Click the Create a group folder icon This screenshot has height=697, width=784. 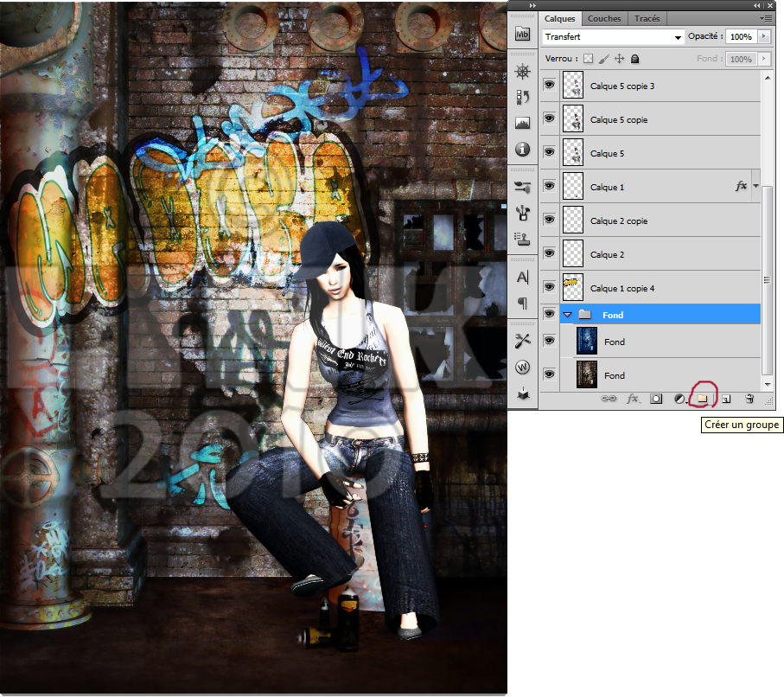(x=703, y=399)
